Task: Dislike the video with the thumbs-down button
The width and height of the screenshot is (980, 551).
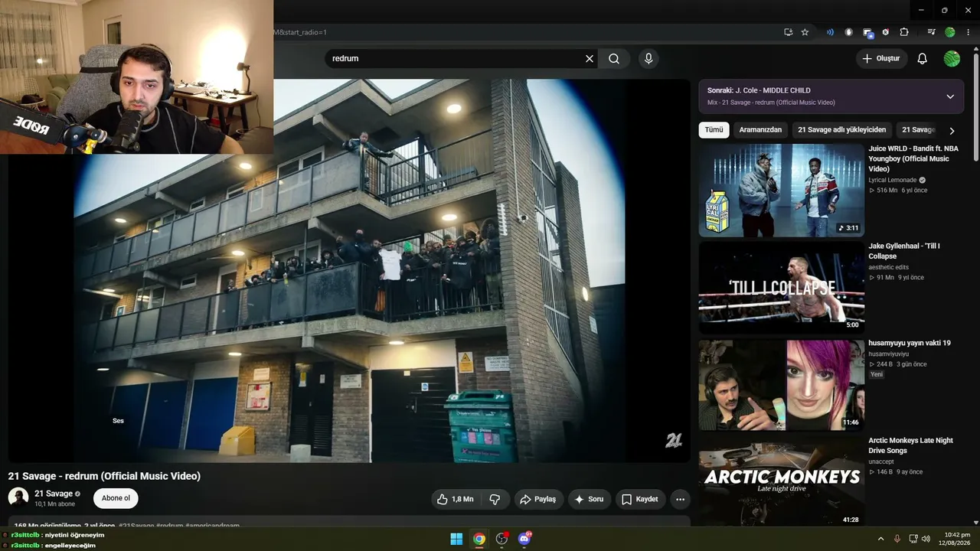Action: [495, 499]
